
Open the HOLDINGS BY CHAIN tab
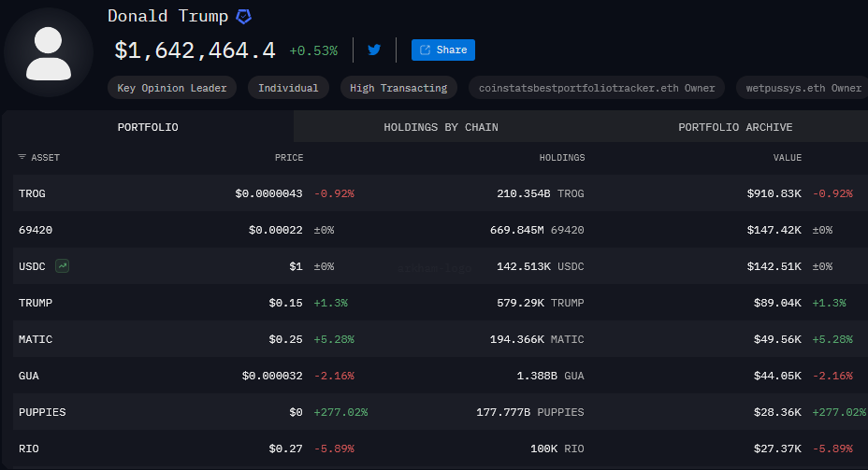click(x=441, y=127)
